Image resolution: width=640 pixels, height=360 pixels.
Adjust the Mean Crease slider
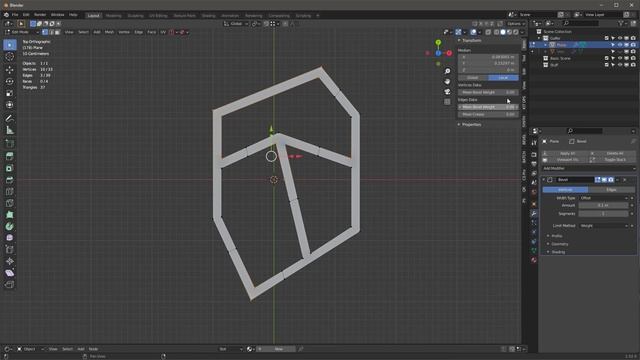click(x=488, y=115)
